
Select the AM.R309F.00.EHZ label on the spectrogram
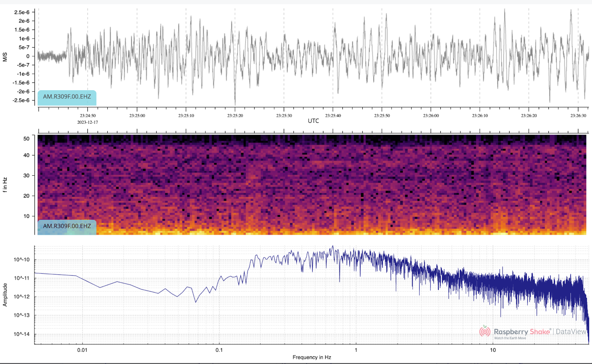tap(67, 226)
